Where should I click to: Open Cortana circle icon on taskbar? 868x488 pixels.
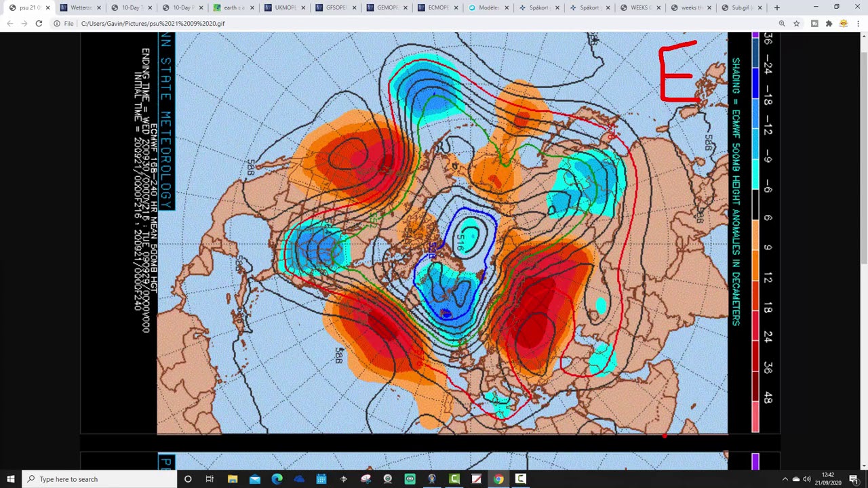click(188, 479)
